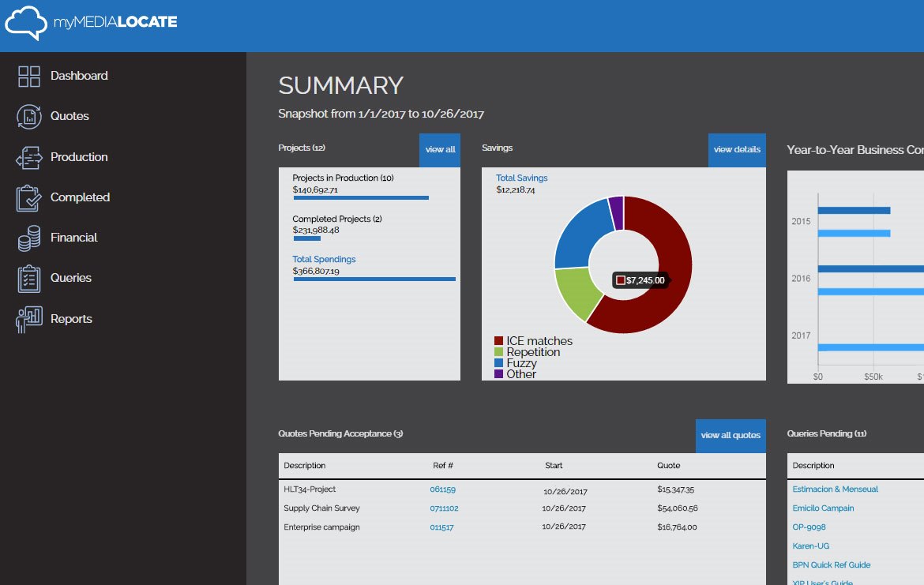Open the Reports menu item
Viewport: 924px width, 585px height.
click(71, 319)
